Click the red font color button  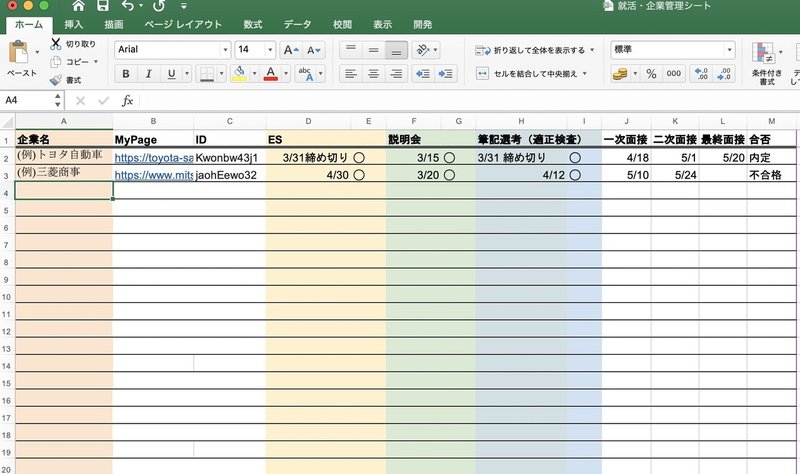271,74
